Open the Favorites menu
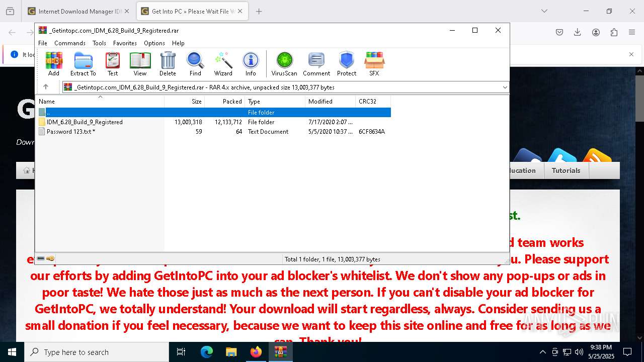Viewport: 644px width, 362px height. click(125, 43)
